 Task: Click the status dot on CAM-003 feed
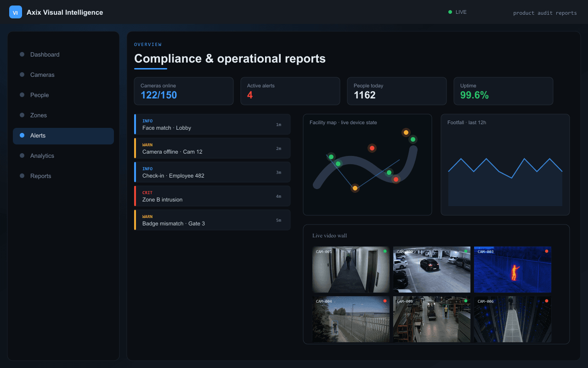point(547,251)
